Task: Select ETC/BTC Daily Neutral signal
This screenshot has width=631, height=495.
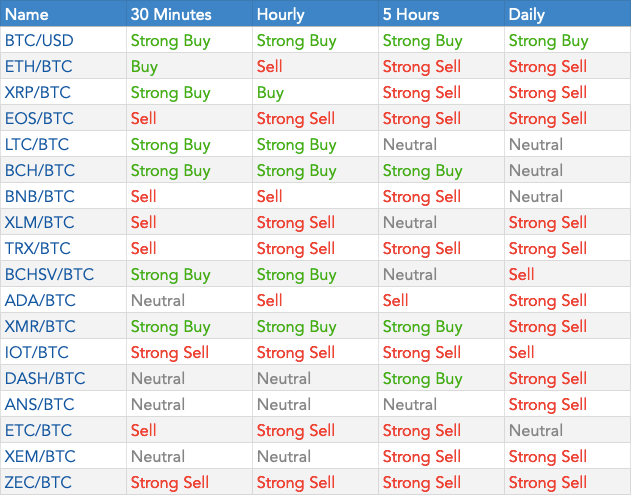Action: point(536,430)
